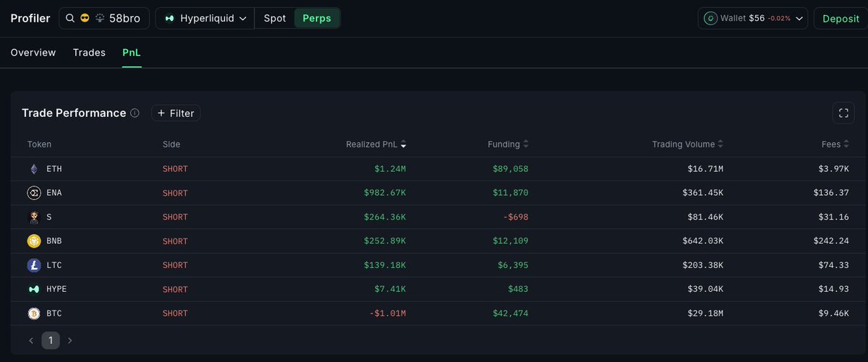
Task: Open the Hyperliquid exchange dropdown
Action: [x=205, y=18]
